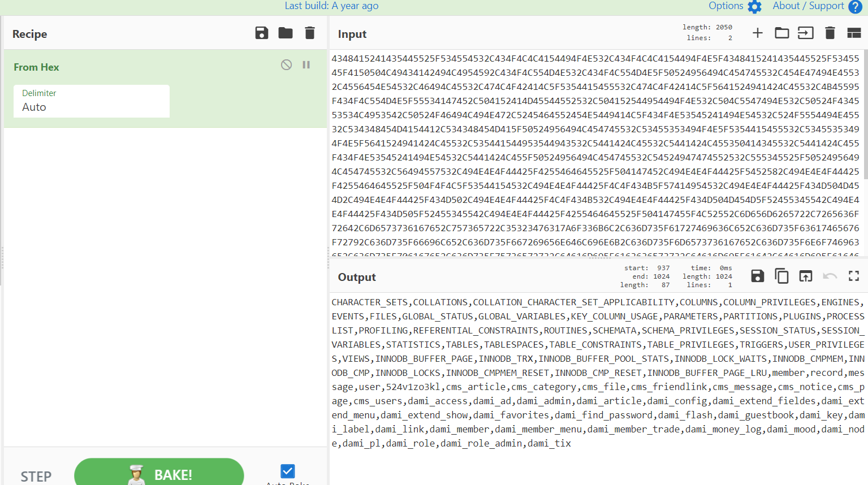The width and height of the screenshot is (868, 485).
Task: Save the current recipe
Action: 262,33
